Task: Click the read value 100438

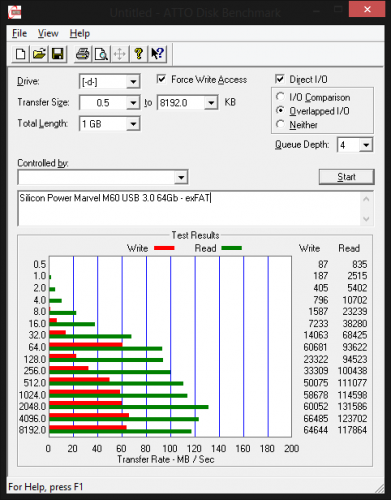Action: point(352,371)
